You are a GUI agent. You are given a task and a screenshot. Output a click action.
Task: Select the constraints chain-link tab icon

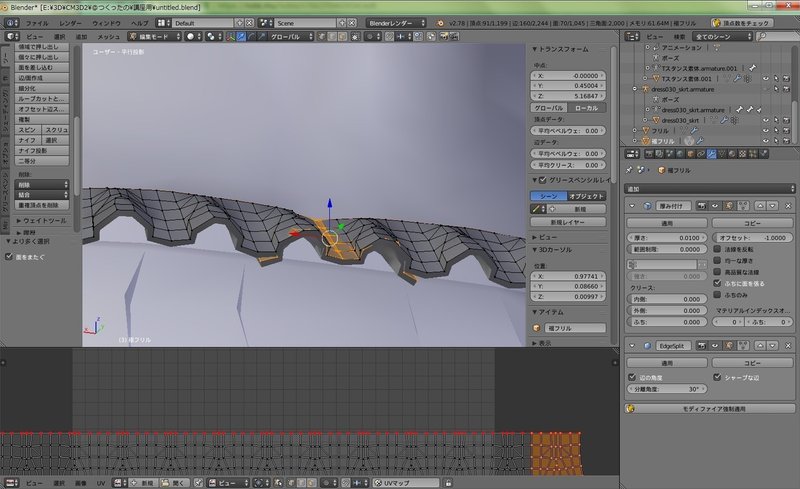(x=701, y=154)
